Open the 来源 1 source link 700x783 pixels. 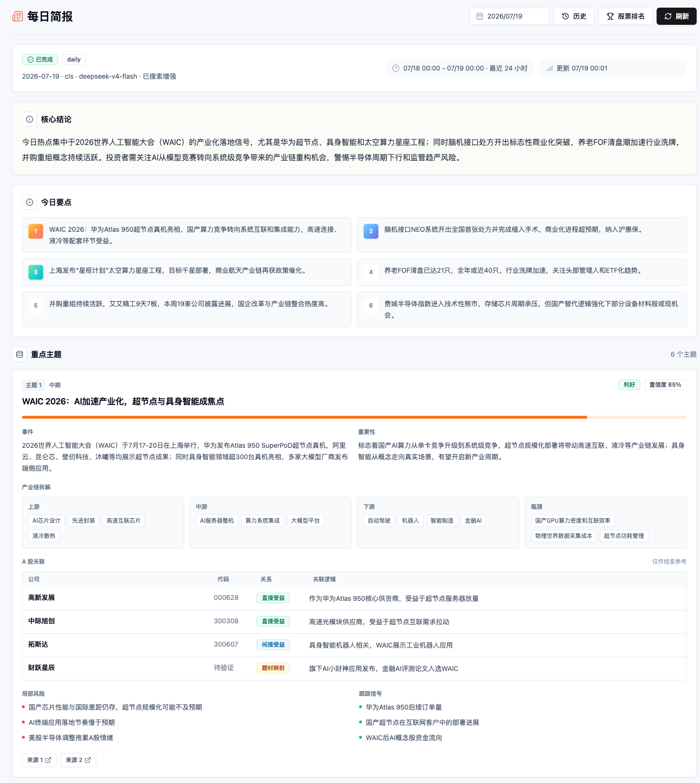click(x=39, y=760)
